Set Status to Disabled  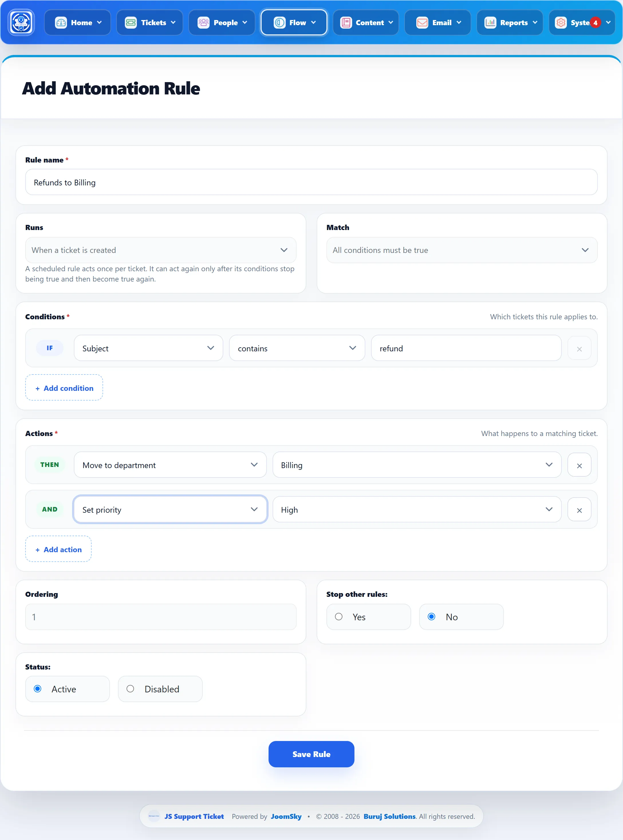pos(160,689)
